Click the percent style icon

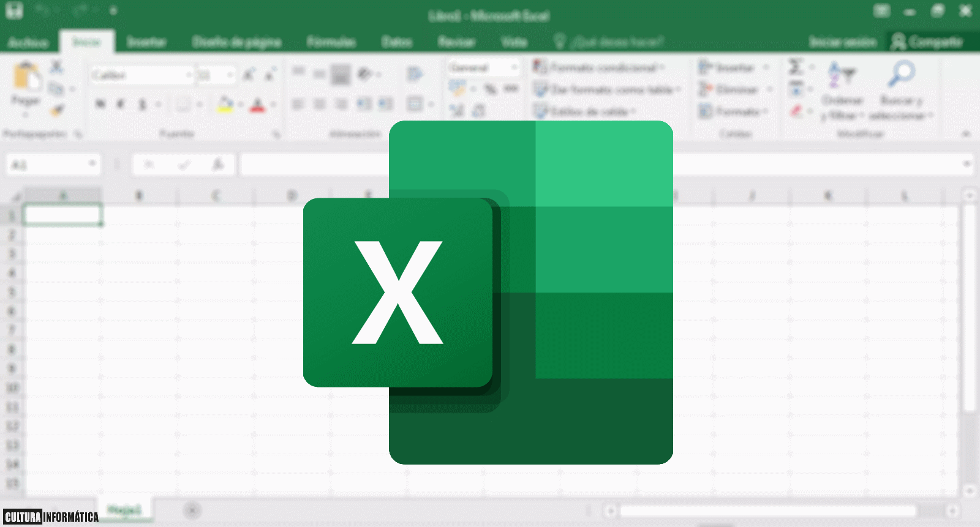pyautogui.click(x=491, y=89)
